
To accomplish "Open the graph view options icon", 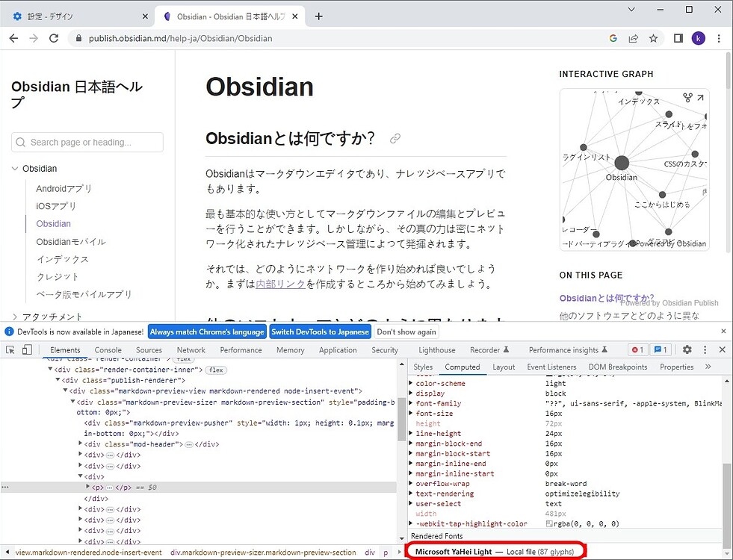I will (687, 97).
